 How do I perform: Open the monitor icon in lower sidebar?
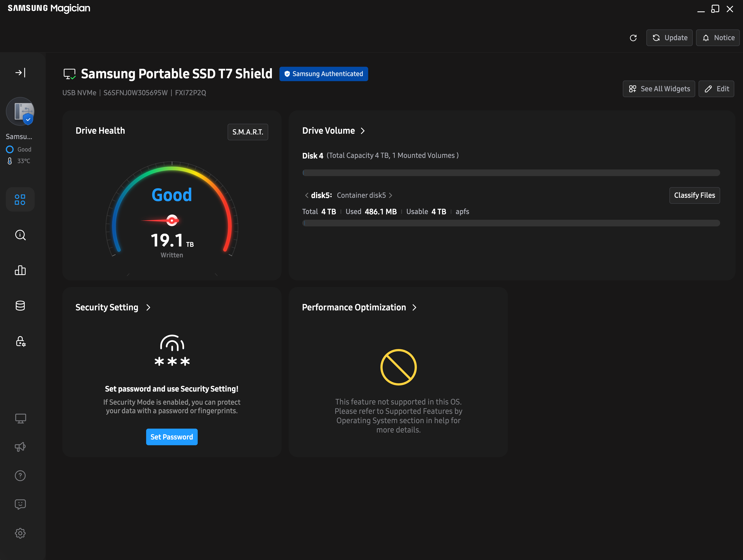coord(20,419)
